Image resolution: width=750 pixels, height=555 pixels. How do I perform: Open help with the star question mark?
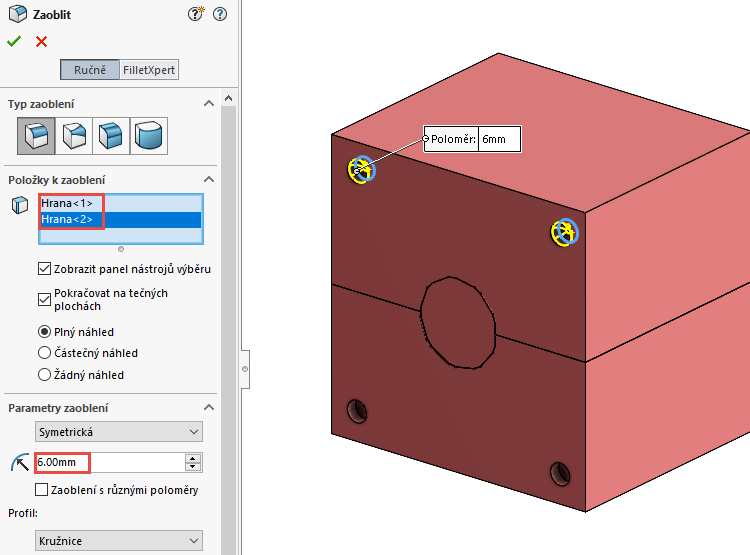tap(196, 14)
